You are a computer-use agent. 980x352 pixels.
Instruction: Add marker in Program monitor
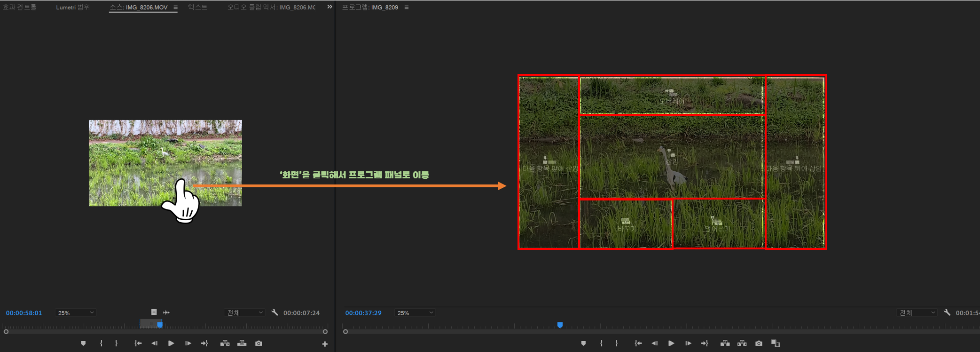[x=583, y=344]
